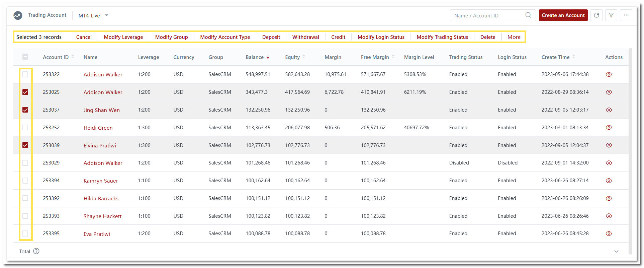
Task: Open Jing Shan Wen's name link
Action: [101, 110]
